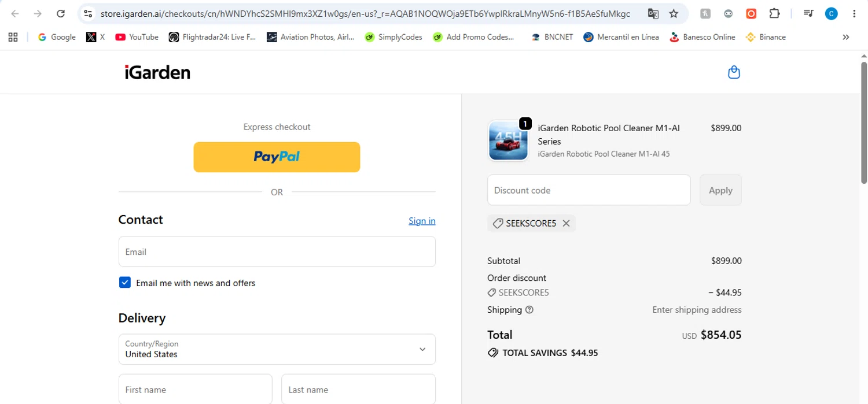The height and width of the screenshot is (404, 868).
Task: Open the Extensions puzzle icon
Action: (774, 13)
